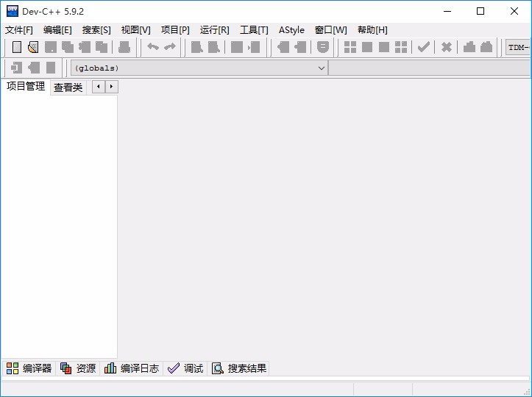Click the Compile four-squares toolbar icon
Screen dimensions: 532x397
click(350, 47)
